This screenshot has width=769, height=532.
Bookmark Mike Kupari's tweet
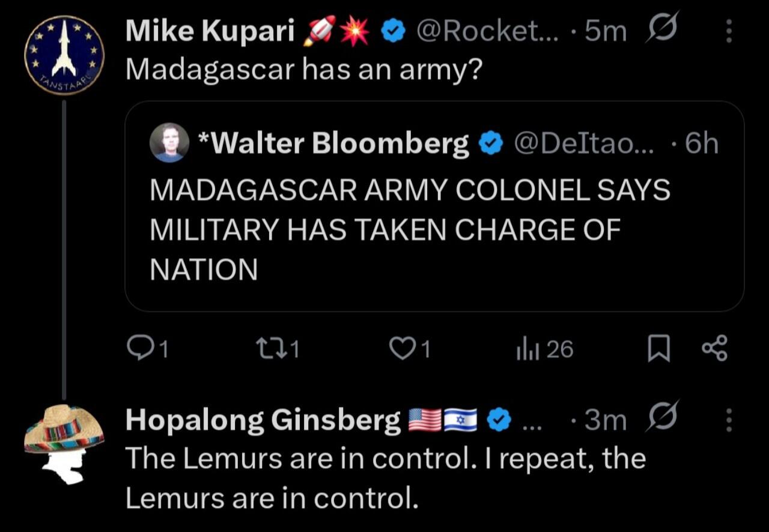658,349
